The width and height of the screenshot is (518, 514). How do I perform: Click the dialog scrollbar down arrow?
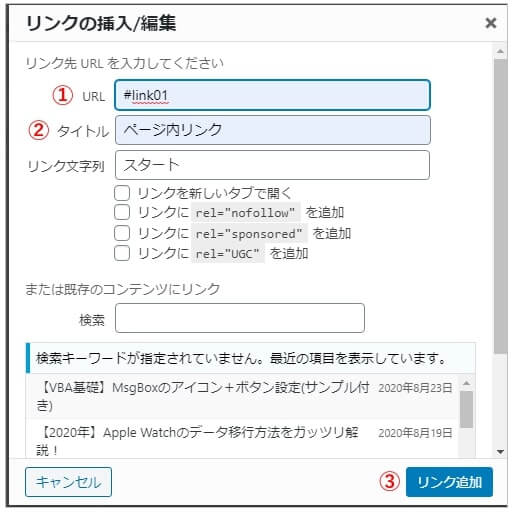500,452
